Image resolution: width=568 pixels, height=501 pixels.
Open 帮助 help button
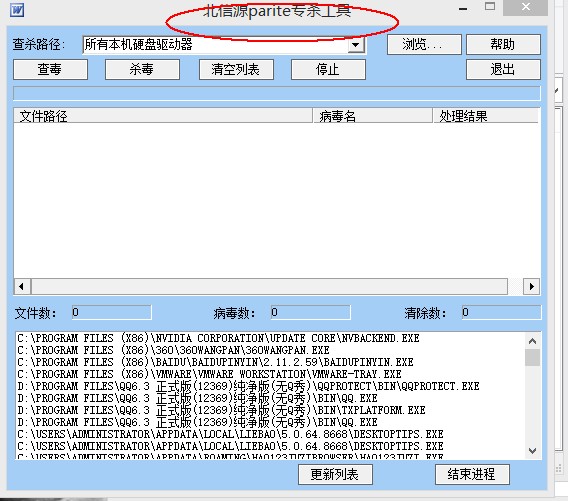point(503,45)
